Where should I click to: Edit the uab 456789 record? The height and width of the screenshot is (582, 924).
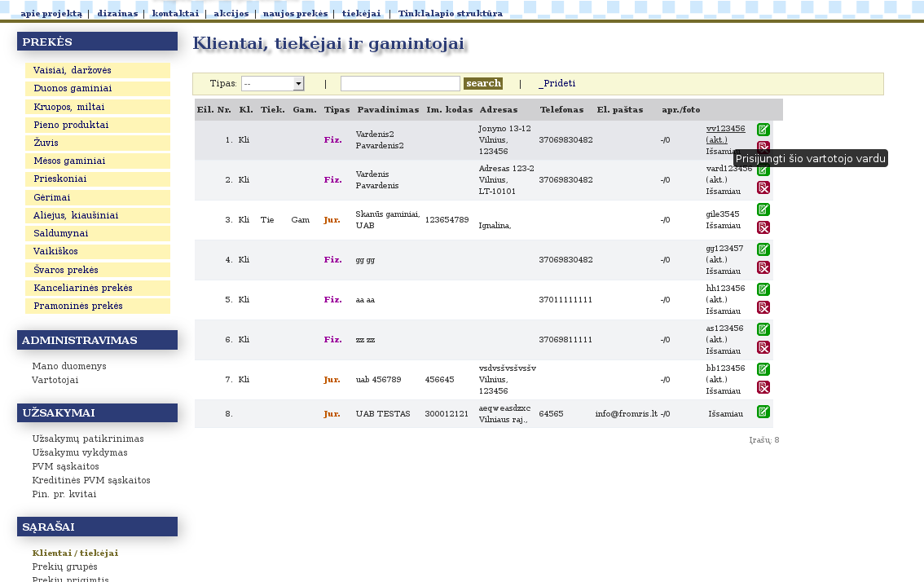(x=763, y=369)
